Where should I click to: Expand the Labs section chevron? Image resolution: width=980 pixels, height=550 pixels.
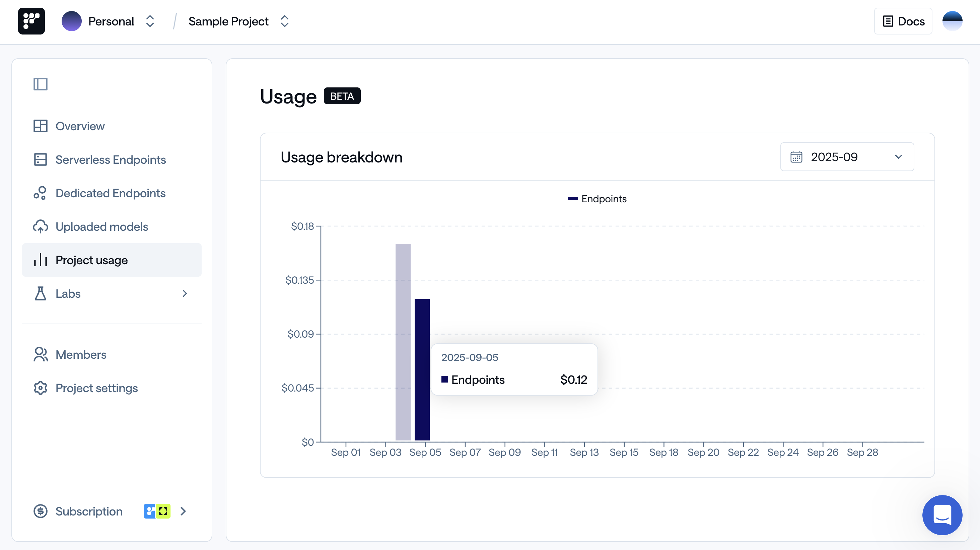185,293
